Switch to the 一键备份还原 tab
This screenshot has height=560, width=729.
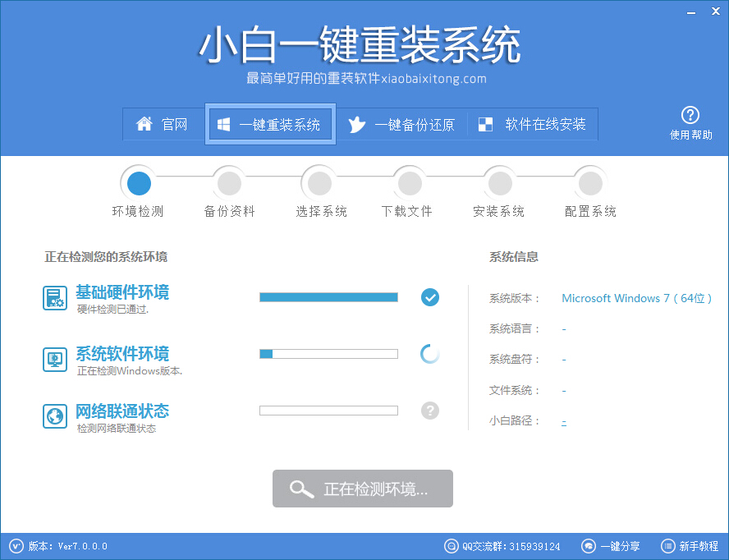point(402,124)
